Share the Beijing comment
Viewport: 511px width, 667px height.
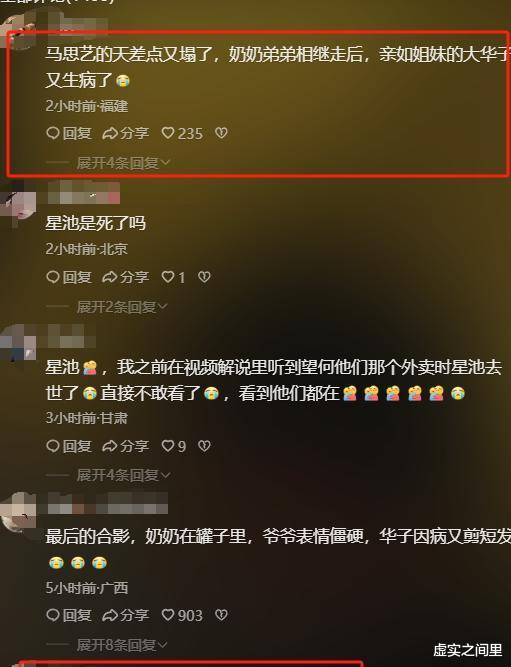click(126, 277)
